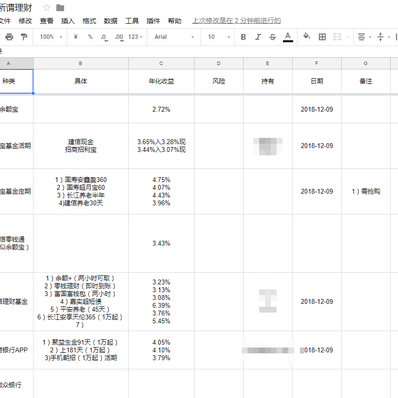This screenshot has width=398, height=398.
Task: Select the yields cell starting 3.23%
Action: click(x=161, y=301)
